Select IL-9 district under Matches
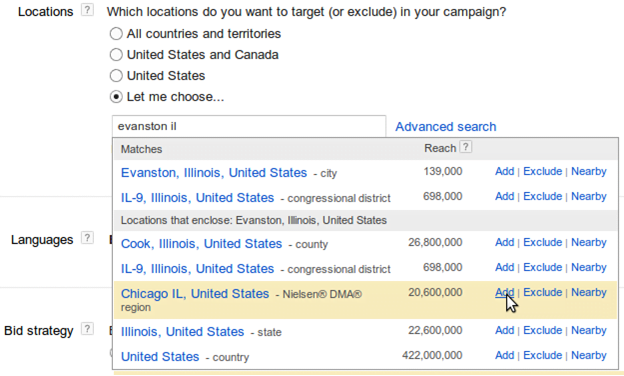This screenshot has width=624, height=376. (x=197, y=198)
